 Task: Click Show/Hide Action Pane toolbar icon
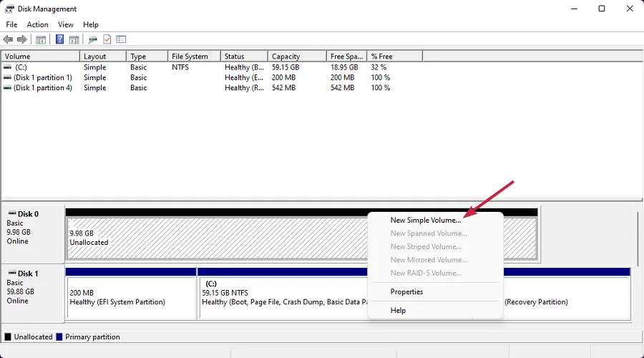click(74, 39)
